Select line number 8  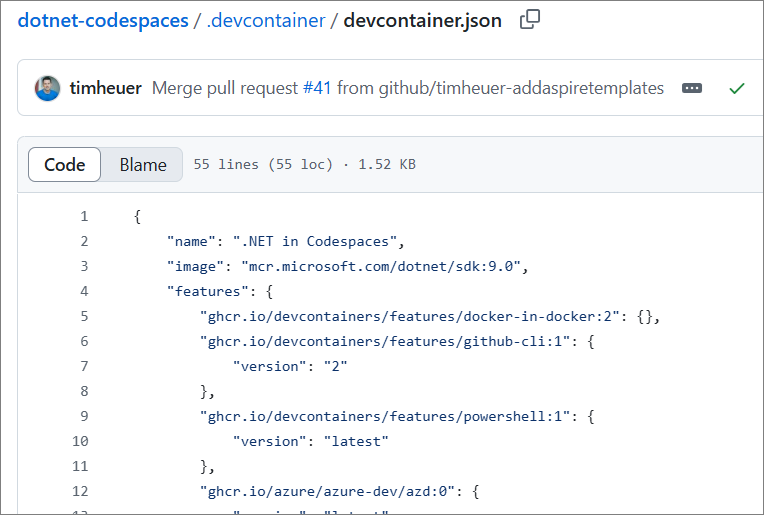pos(84,391)
